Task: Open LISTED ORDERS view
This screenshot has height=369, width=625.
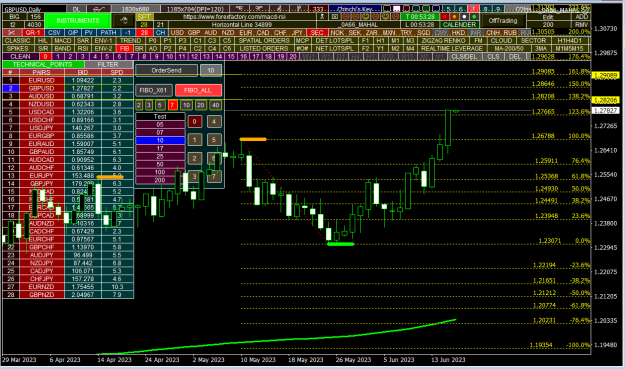Action: (x=264, y=48)
